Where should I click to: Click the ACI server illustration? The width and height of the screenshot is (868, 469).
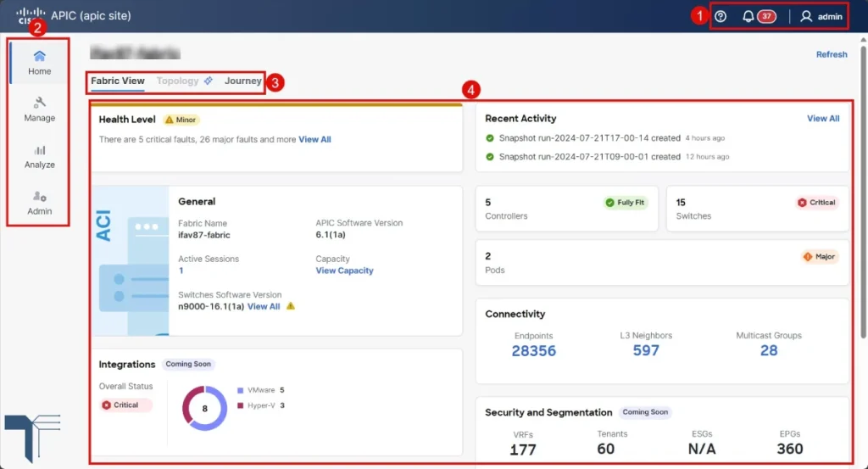[131, 261]
